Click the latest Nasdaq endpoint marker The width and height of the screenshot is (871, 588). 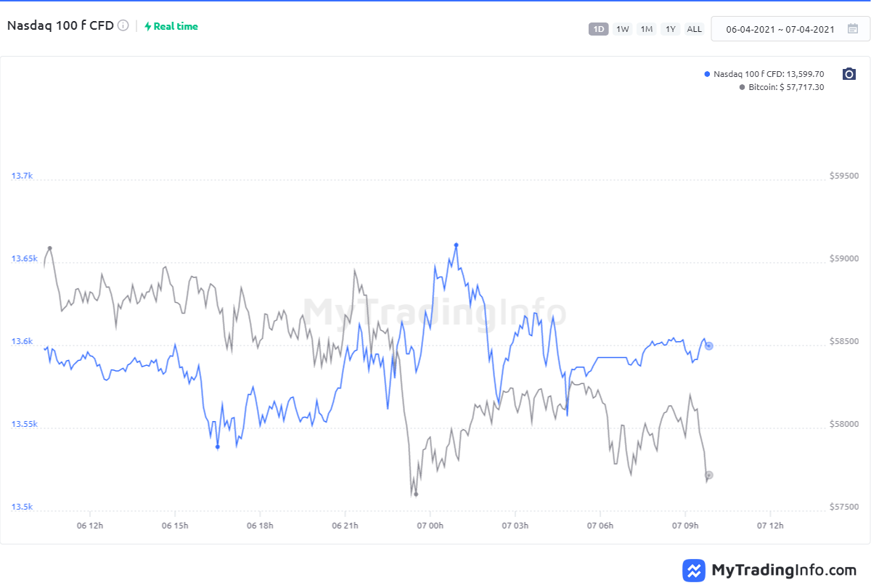(x=709, y=346)
